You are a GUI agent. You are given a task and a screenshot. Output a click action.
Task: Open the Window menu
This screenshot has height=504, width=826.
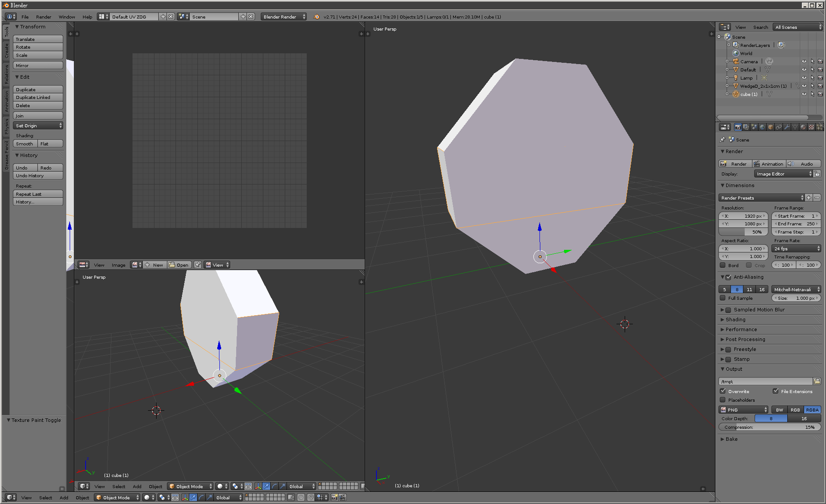point(67,17)
